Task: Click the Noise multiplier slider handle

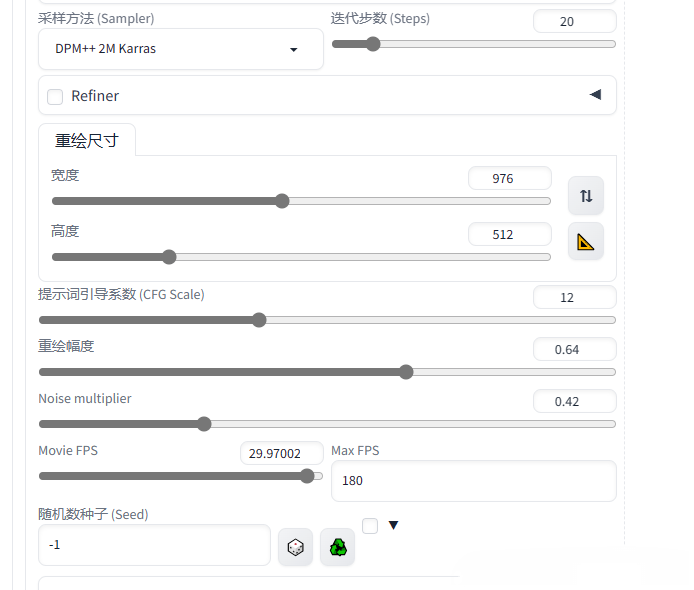Action: [x=204, y=424]
